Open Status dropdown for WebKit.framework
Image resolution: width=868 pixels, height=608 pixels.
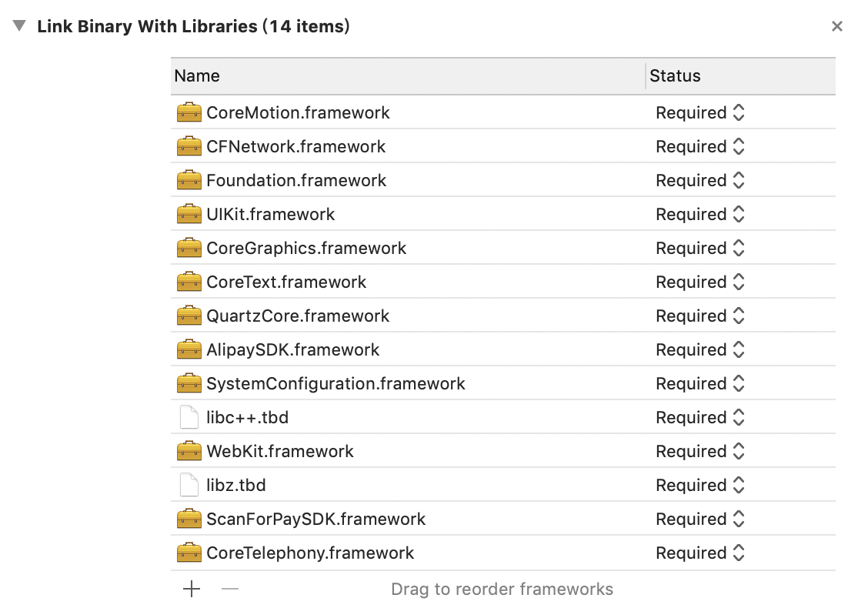700,451
